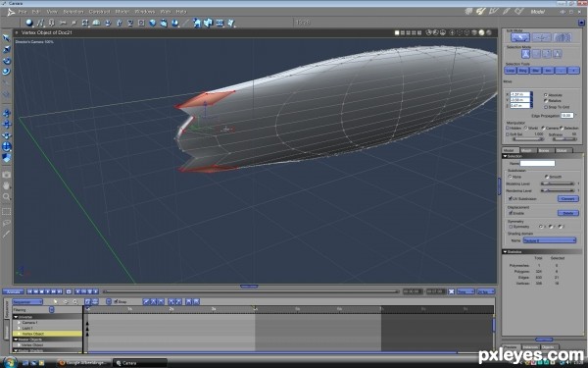Click the blue cube tool in left toolbar
Viewport: 588px width, 368px height.
coord(7,158)
